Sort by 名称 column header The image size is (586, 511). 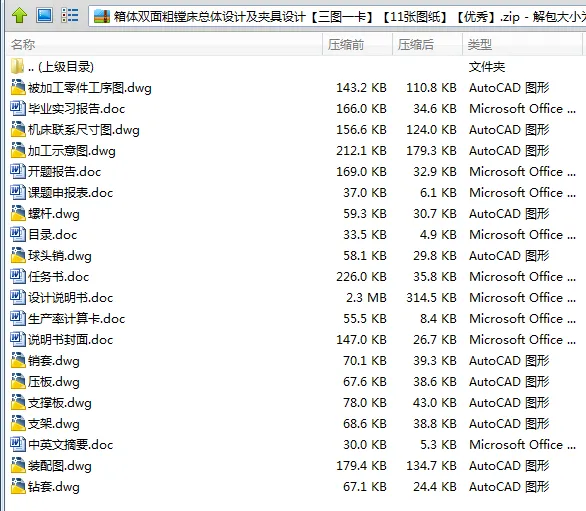pos(164,44)
